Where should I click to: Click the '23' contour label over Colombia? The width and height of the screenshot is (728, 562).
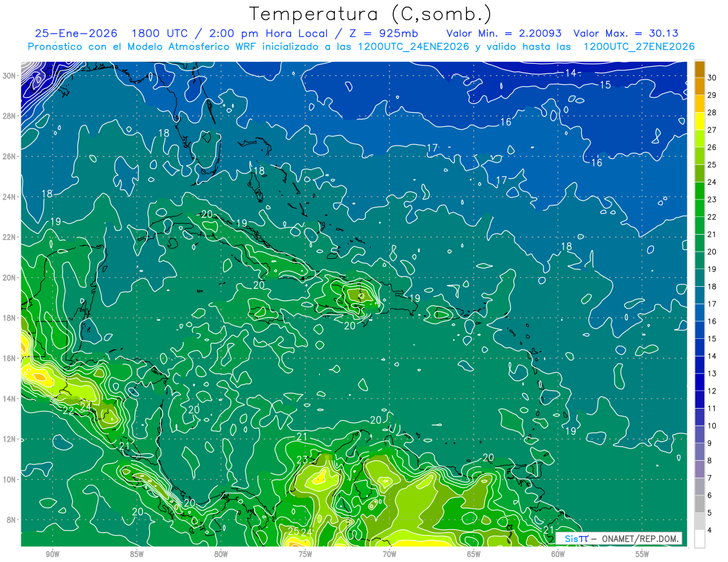[302, 460]
